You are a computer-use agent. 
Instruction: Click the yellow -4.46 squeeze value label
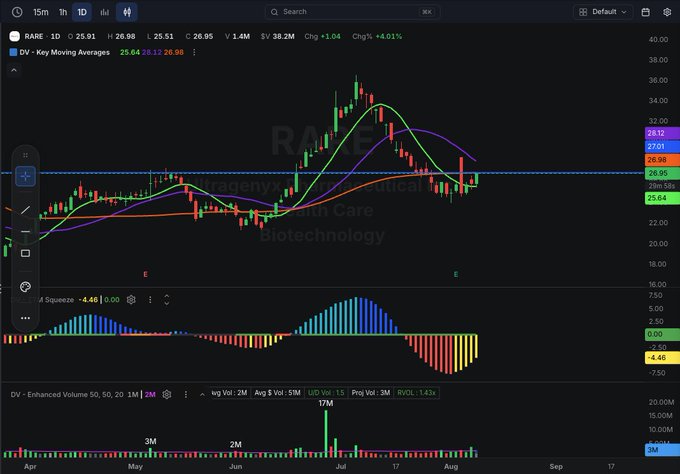coord(662,358)
